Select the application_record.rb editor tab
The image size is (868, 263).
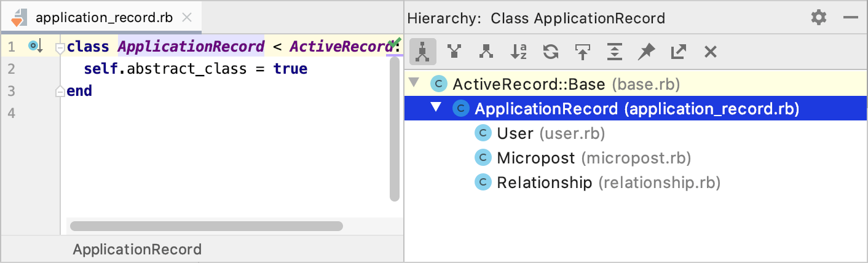[x=104, y=17]
